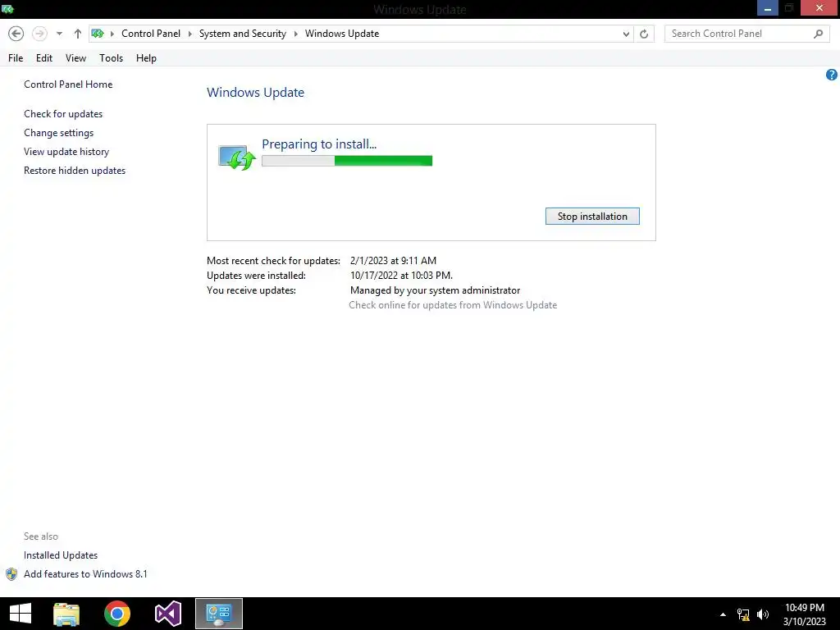Go to Control Panel Home
840x630 pixels.
tap(68, 84)
